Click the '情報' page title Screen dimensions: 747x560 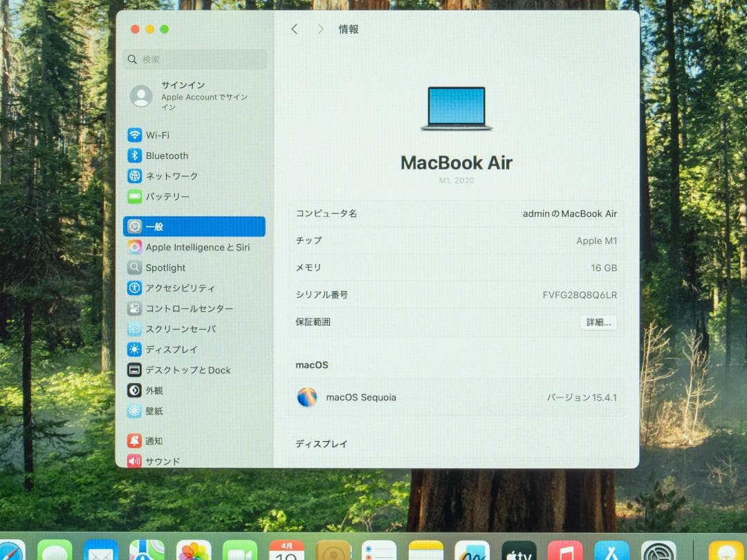tap(349, 30)
